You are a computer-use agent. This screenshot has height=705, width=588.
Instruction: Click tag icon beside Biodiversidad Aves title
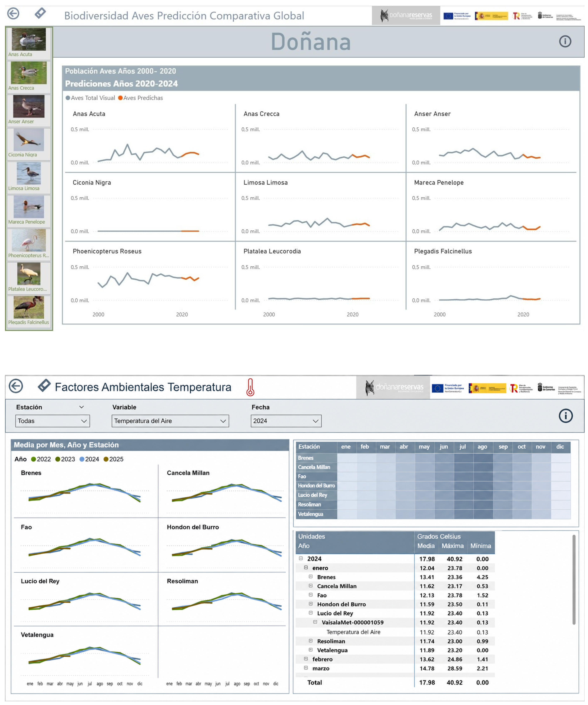click(40, 13)
